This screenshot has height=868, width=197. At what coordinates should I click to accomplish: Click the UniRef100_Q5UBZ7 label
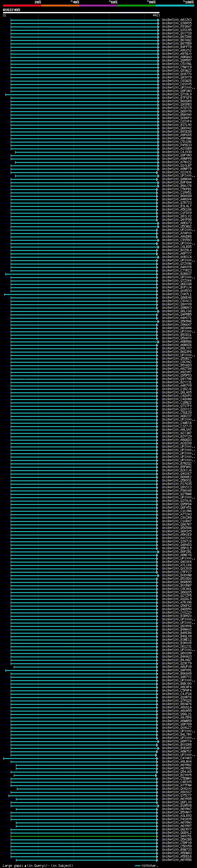coord(177,358)
